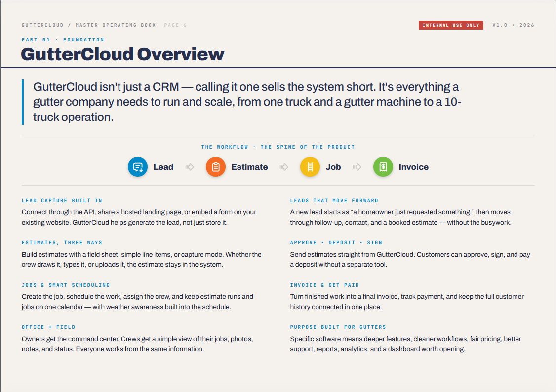556x392 pixels.
Task: Click paragraph starting 'Create the job, schedule the work'
Action: (x=138, y=302)
